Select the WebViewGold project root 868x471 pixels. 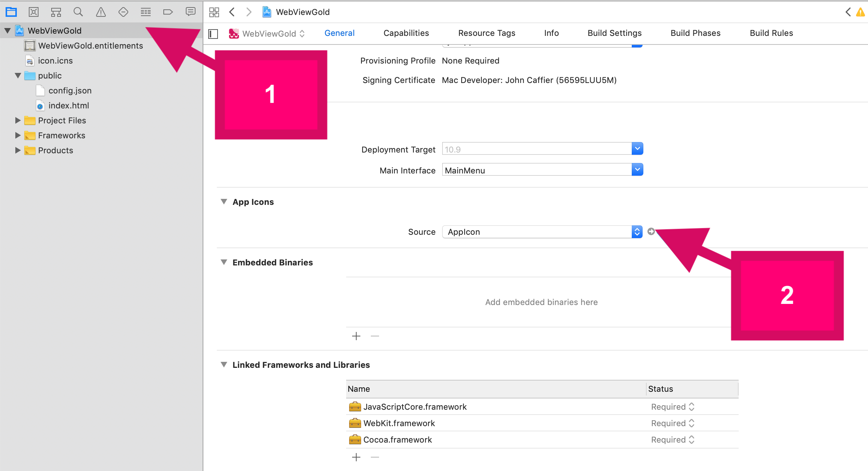[55, 31]
